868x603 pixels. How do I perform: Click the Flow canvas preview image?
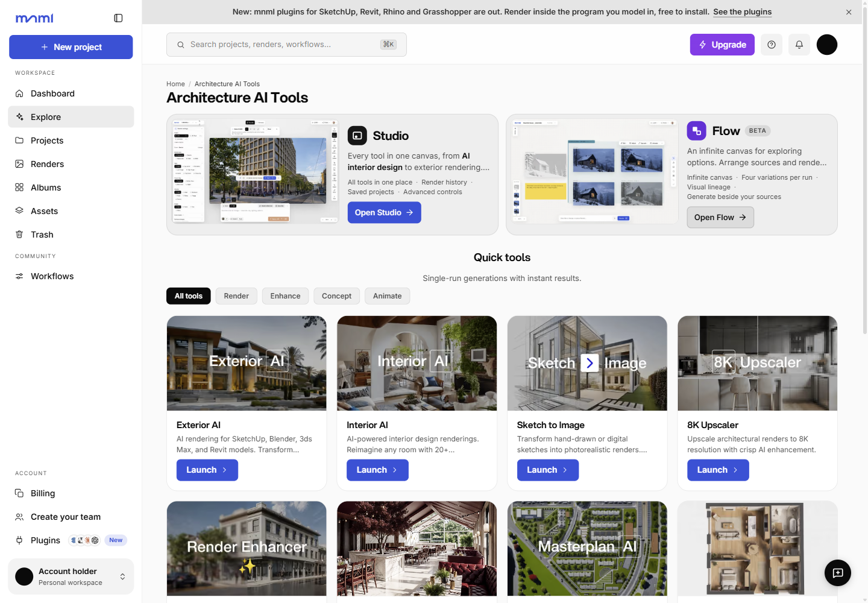click(x=594, y=172)
